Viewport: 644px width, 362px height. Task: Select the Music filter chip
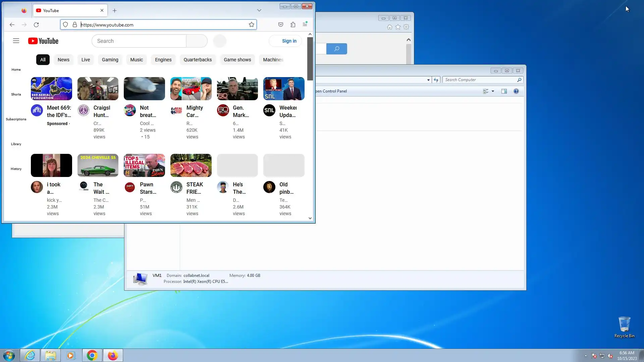137,60
